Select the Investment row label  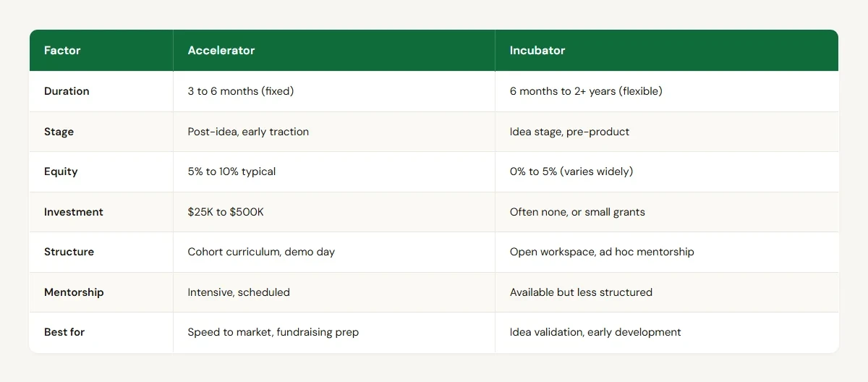101,212
